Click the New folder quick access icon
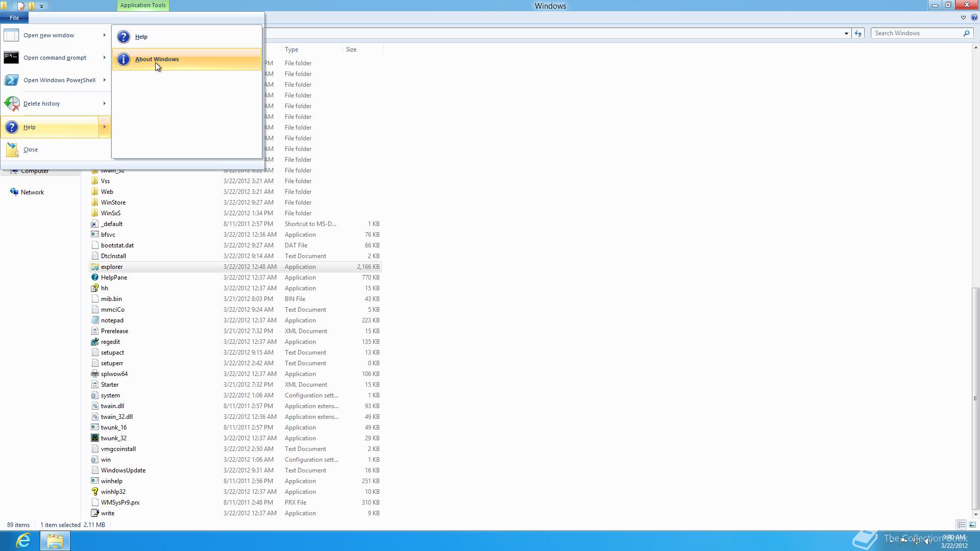 coord(32,6)
